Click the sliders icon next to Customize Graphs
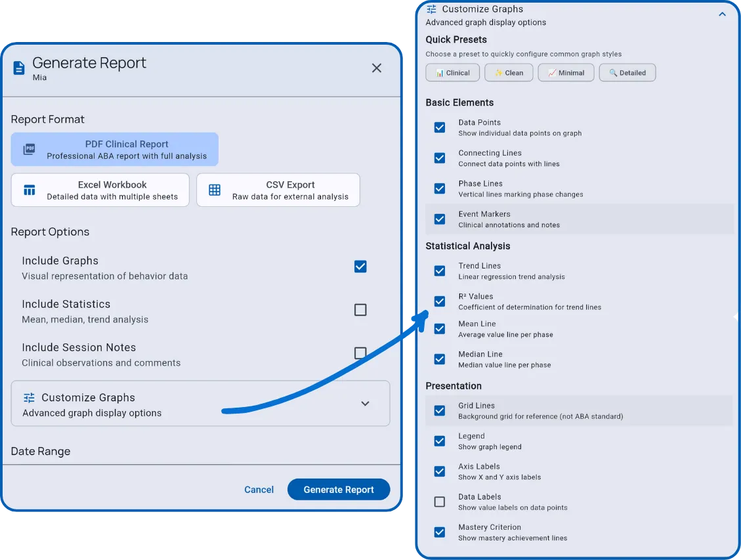Image resolution: width=741 pixels, height=560 pixels. pyautogui.click(x=28, y=397)
